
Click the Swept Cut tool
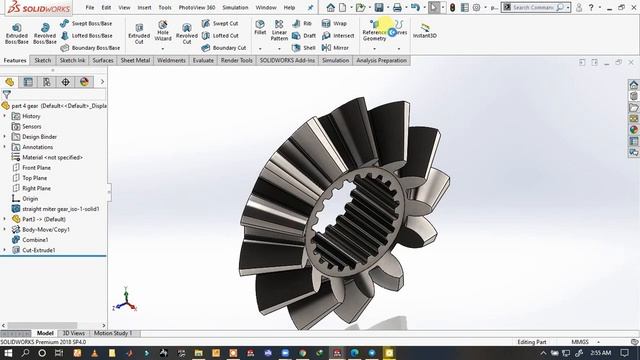pos(220,24)
